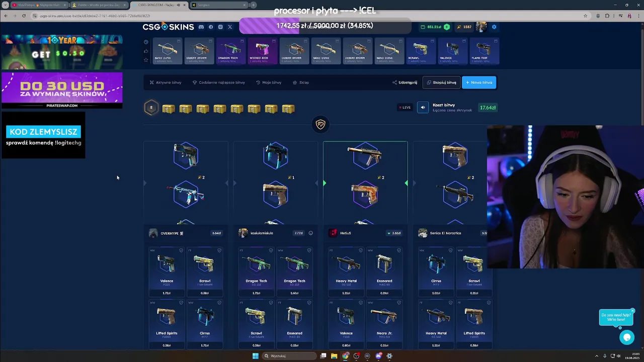Screen dimensions: 644x362
Task: Click Nowa bitwa button
Action: pos(479,82)
